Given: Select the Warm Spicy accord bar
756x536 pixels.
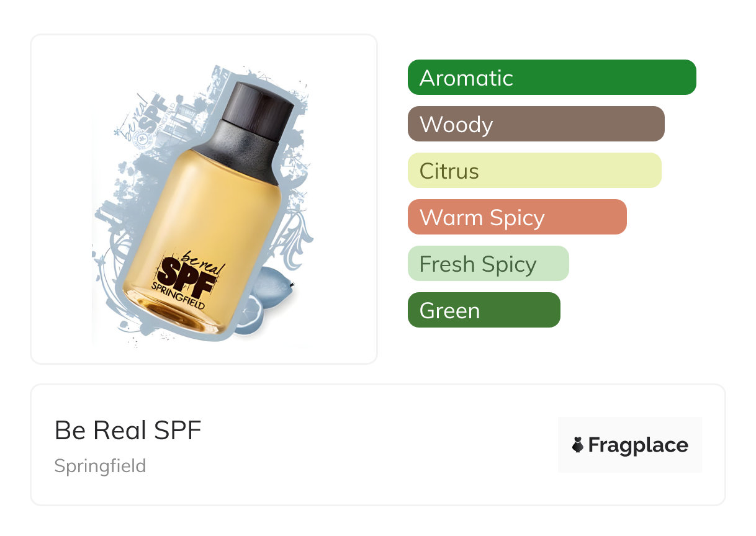Looking at the screenshot, I should 516,217.
